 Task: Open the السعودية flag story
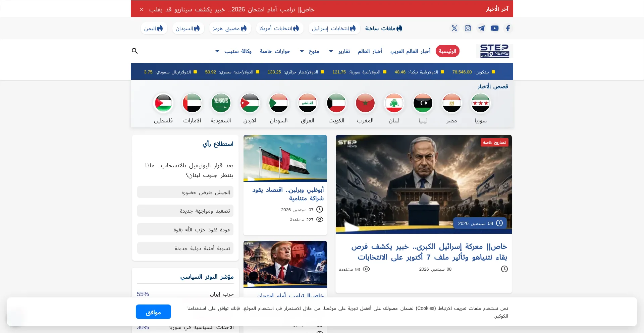pyautogui.click(x=221, y=103)
